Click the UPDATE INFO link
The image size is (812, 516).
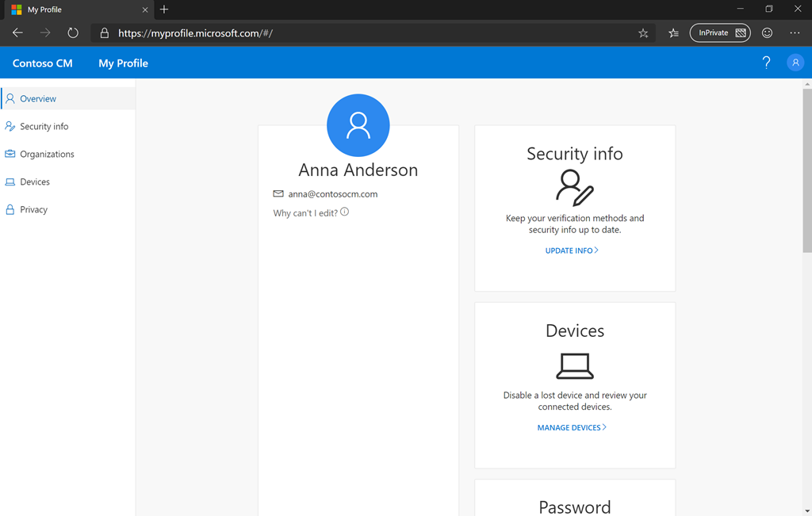(572, 250)
